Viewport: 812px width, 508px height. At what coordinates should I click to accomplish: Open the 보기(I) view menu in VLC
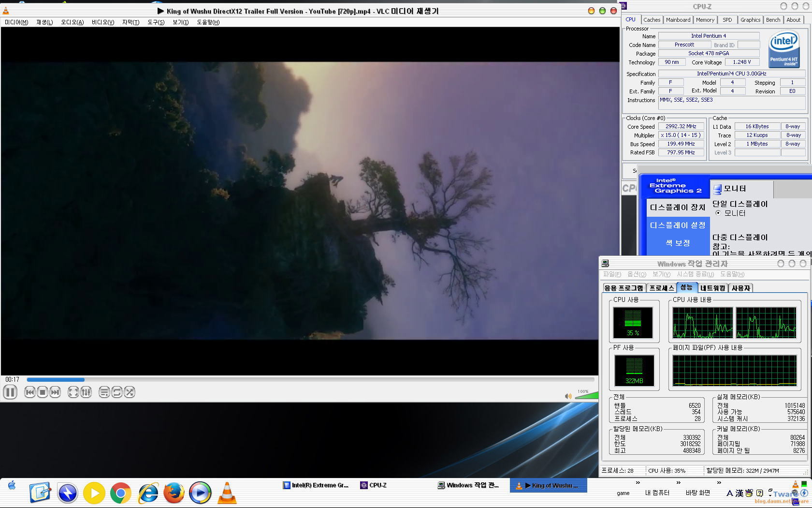point(181,22)
